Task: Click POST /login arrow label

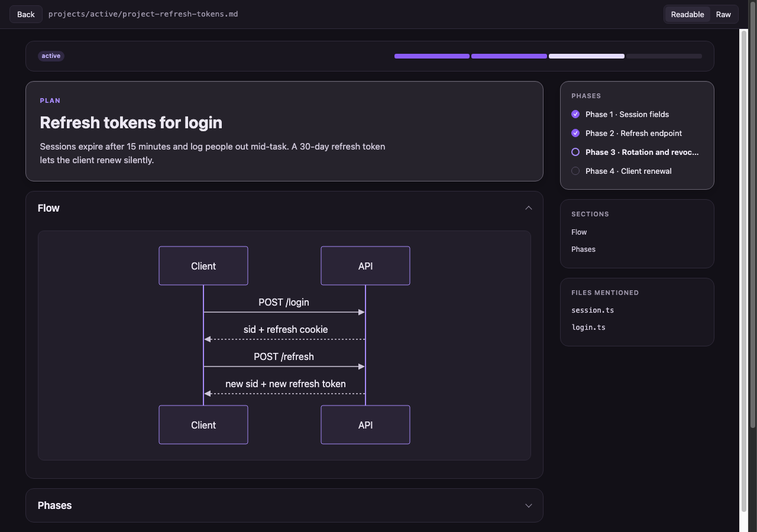Action: 284,302
